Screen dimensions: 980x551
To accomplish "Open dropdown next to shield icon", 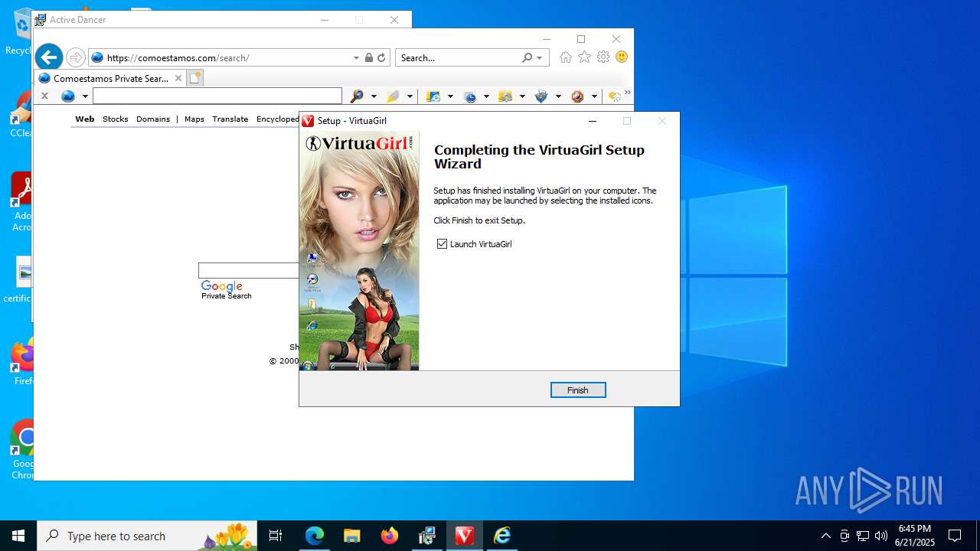I will tap(558, 96).
